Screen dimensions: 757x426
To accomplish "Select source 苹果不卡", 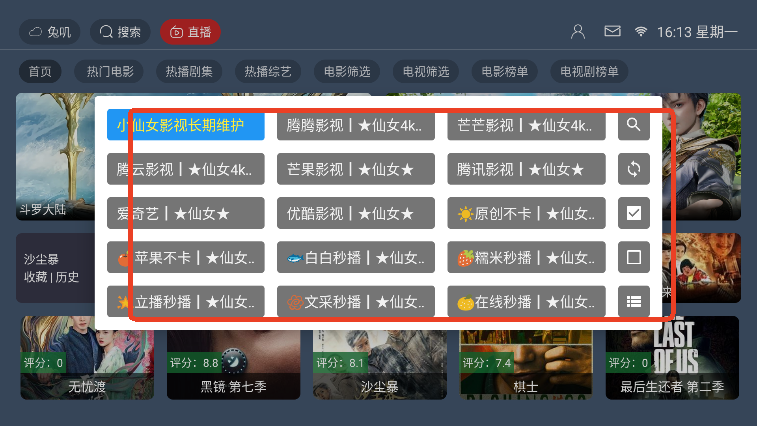I will 185,257.
